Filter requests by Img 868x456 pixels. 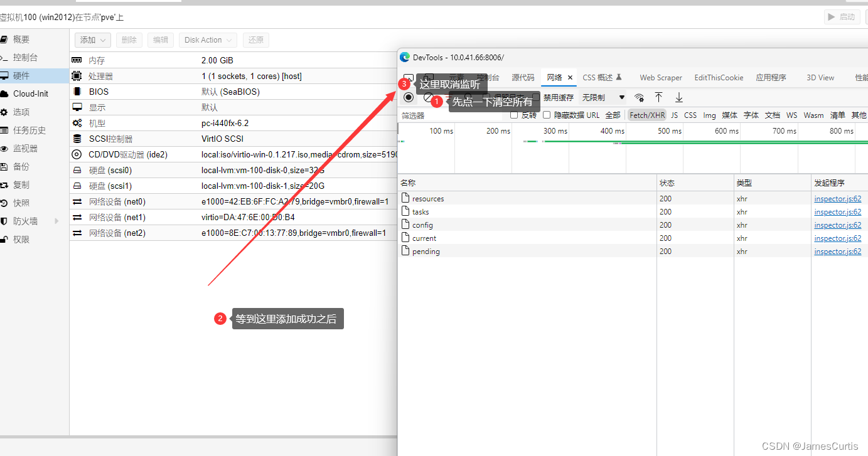coord(709,115)
